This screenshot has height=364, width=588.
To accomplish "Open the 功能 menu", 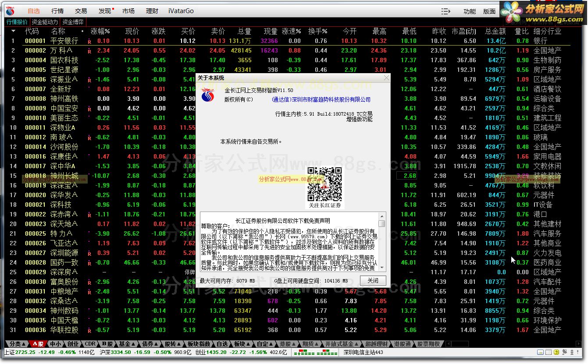I will (x=470, y=11).
